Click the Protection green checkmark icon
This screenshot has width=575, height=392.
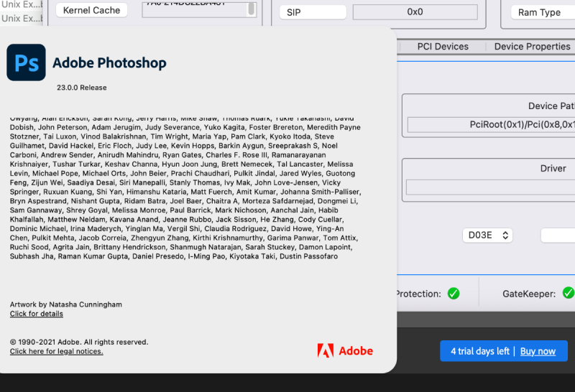(454, 294)
